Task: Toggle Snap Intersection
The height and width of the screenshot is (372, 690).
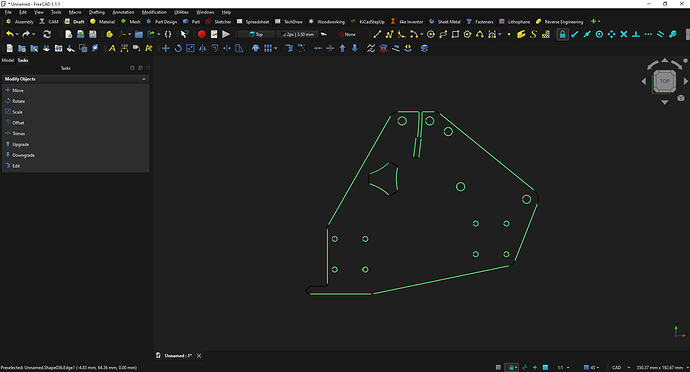Action: coord(624,34)
